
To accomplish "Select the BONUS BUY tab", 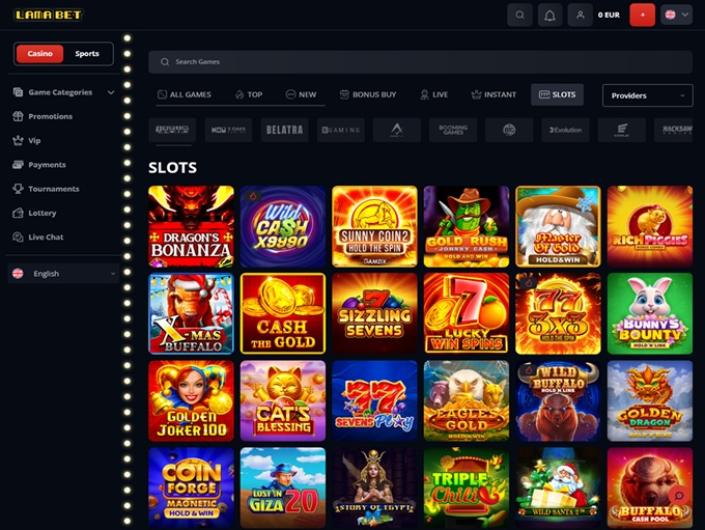I will [x=368, y=94].
